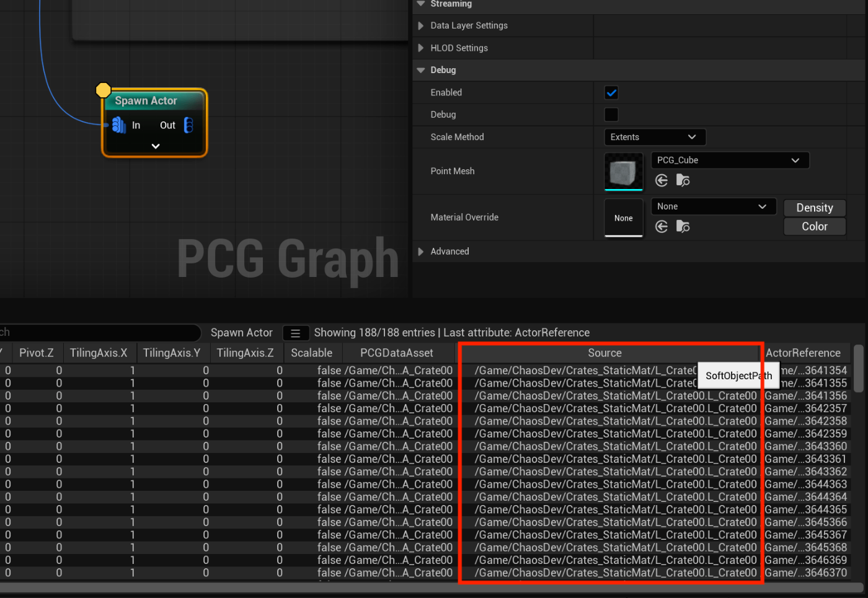This screenshot has height=598, width=868.
Task: Expand Data Layer Settings
Action: (421, 25)
